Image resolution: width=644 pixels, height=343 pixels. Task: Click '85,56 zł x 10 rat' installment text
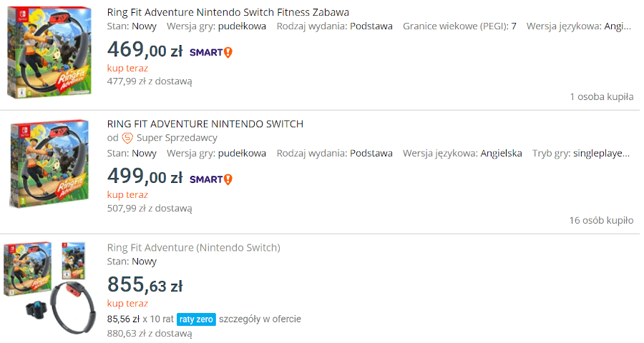140,319
